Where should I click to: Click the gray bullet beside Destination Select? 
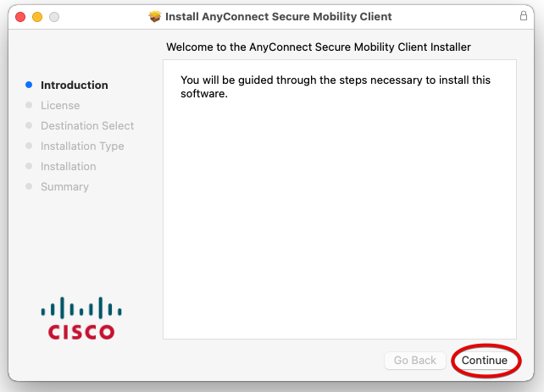29,126
